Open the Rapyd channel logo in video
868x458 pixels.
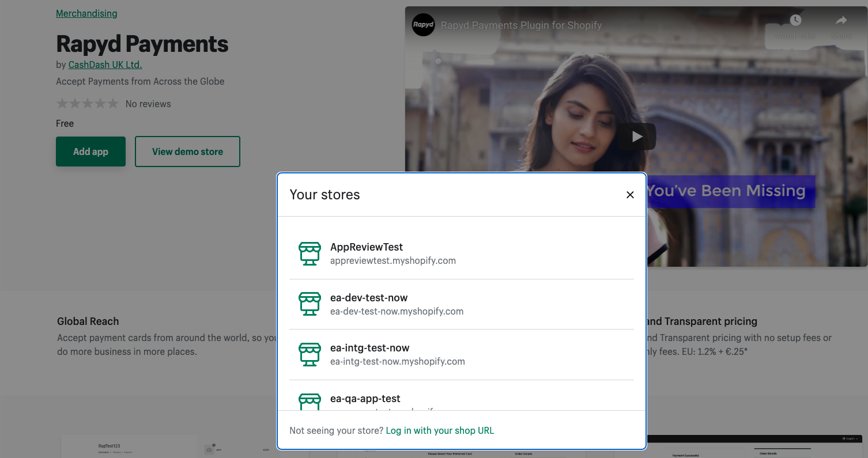coord(423,25)
